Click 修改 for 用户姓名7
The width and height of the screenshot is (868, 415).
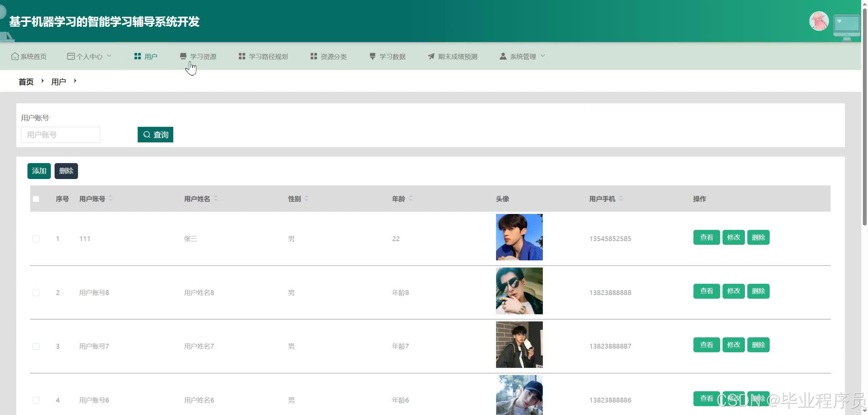pos(734,345)
